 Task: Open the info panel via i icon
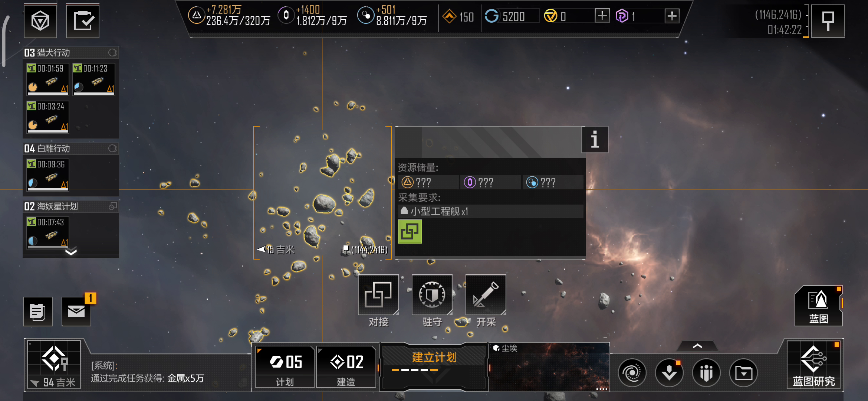595,140
